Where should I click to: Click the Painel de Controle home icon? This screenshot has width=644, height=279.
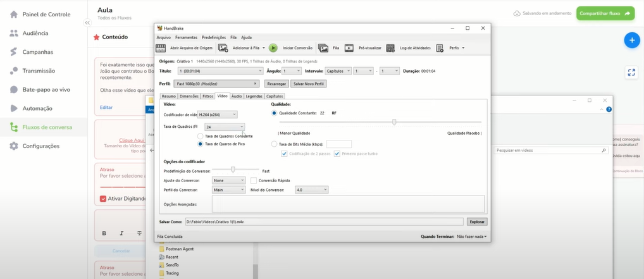14,15
